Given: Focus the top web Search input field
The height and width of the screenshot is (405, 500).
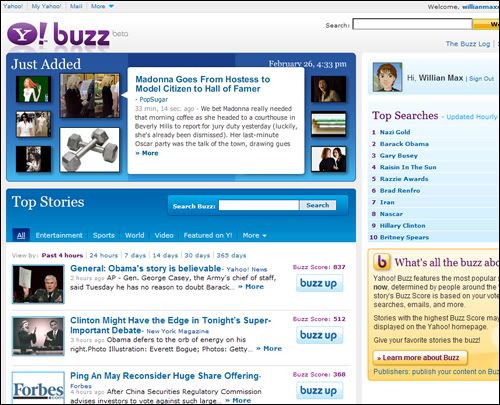Looking at the screenshot, I should click(x=412, y=24).
